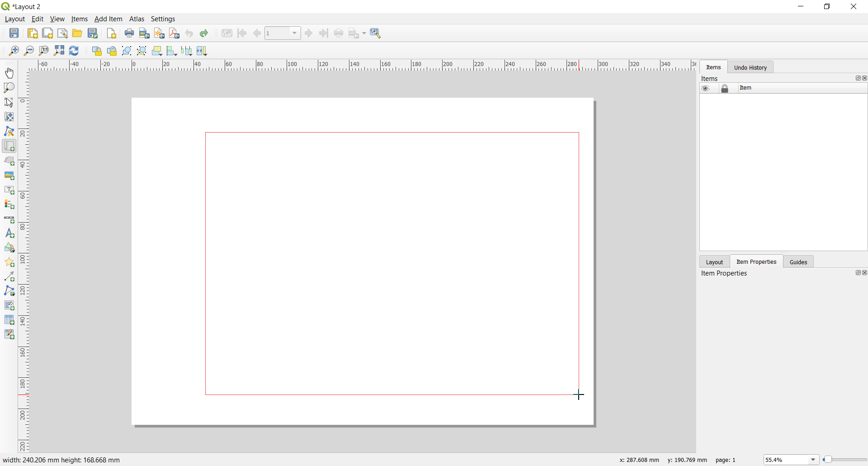
Task: Undock the Item Properties panel
Action: [x=858, y=273]
